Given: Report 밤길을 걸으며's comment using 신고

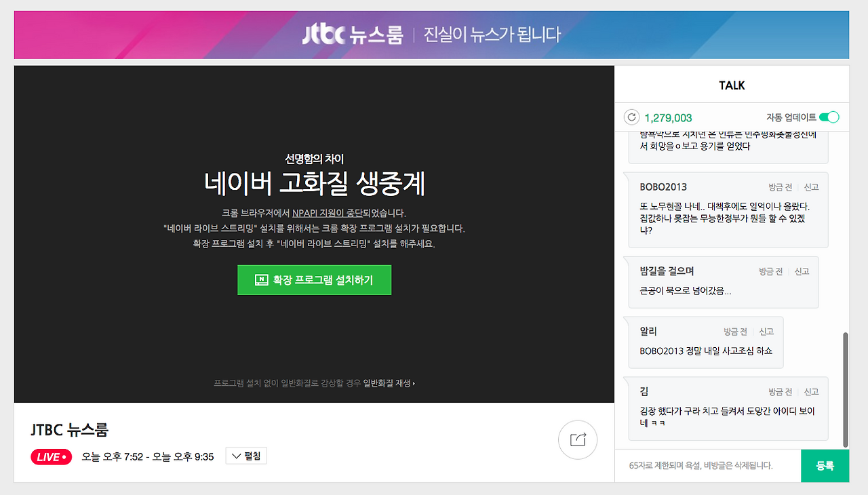Looking at the screenshot, I should click(x=802, y=271).
